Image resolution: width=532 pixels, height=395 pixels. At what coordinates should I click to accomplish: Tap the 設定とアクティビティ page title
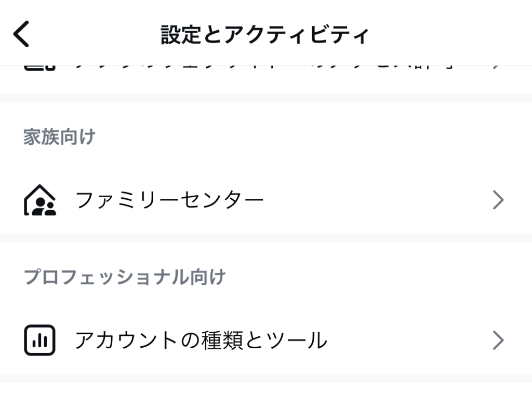point(264,34)
